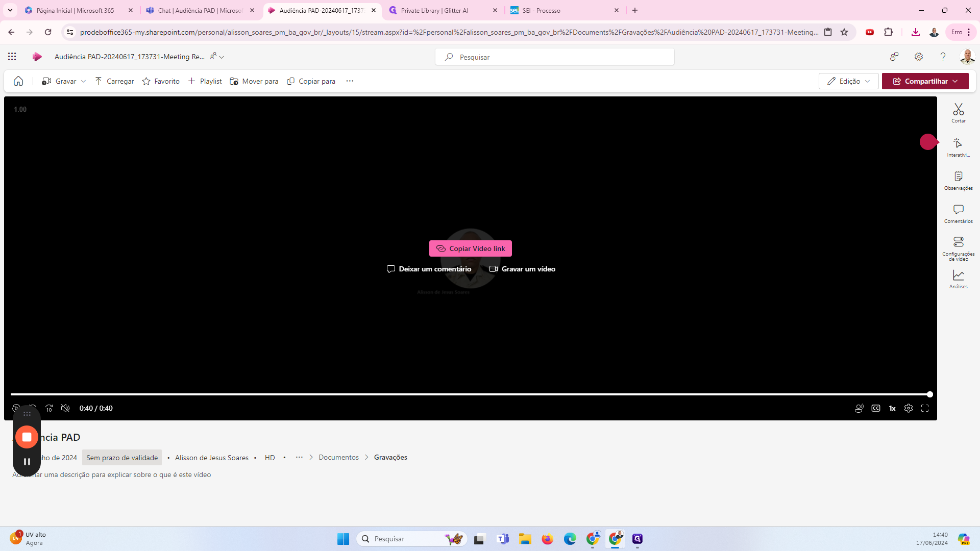Pause the screen recording widget

[27, 462]
